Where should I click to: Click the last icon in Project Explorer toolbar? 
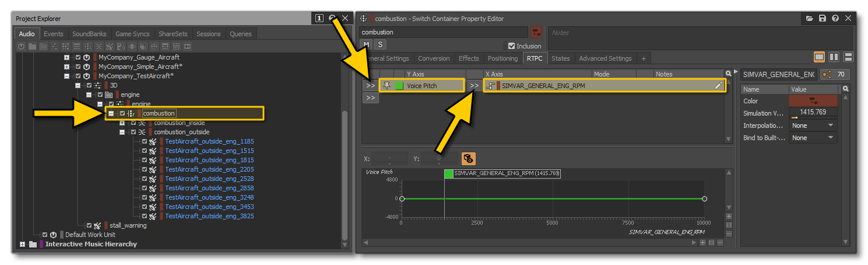188,46
